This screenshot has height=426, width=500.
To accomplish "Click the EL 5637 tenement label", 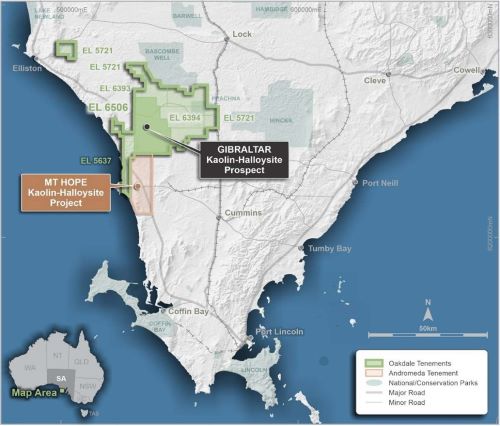I will (x=96, y=161).
